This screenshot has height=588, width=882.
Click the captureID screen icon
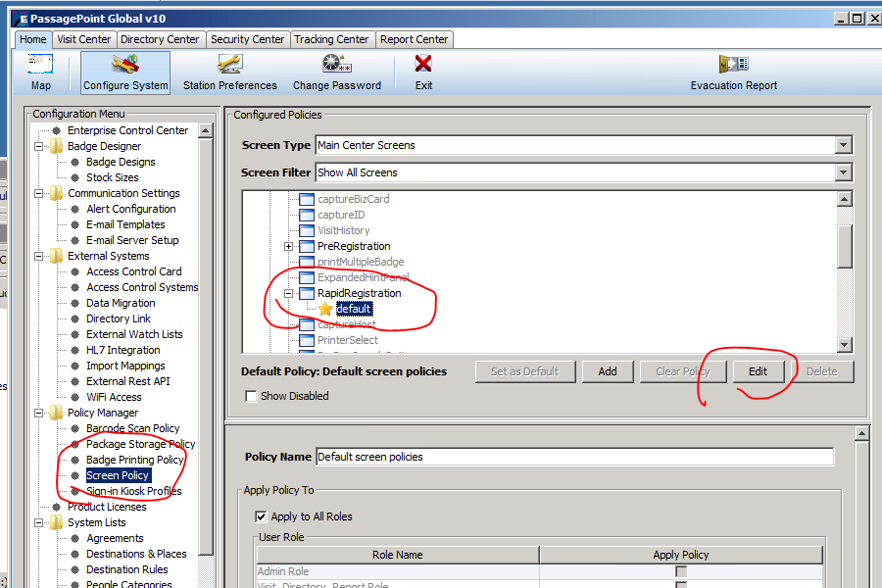pos(307,215)
